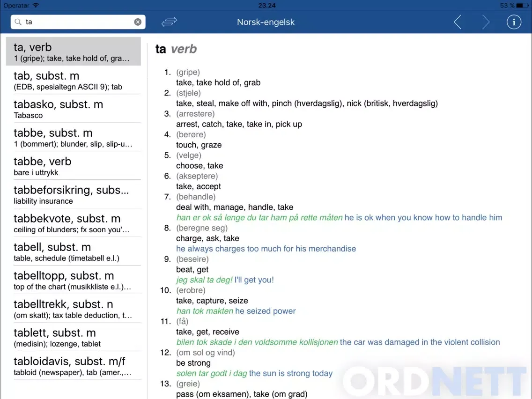Open the Norsk-engelsk dictionary title
Screen dimensions: 532x399
(266, 22)
